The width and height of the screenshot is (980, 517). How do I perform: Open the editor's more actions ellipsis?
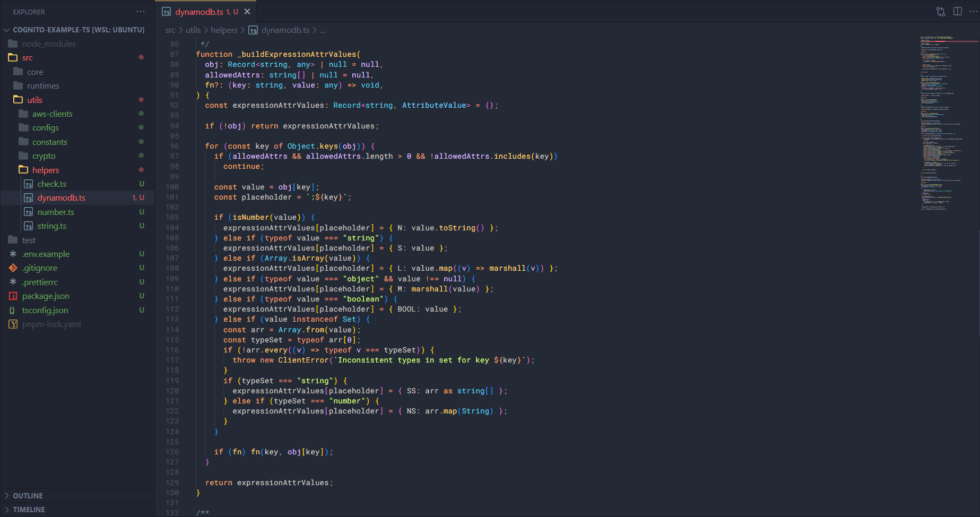point(974,12)
